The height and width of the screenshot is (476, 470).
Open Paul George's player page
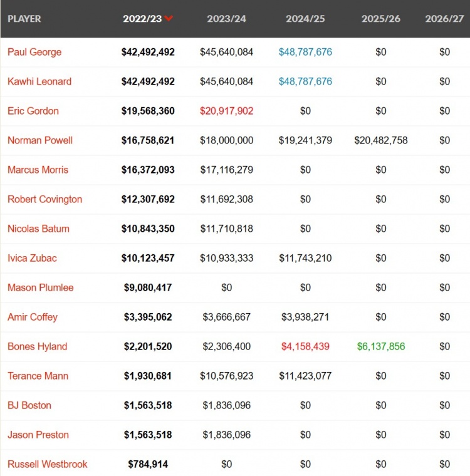point(34,52)
